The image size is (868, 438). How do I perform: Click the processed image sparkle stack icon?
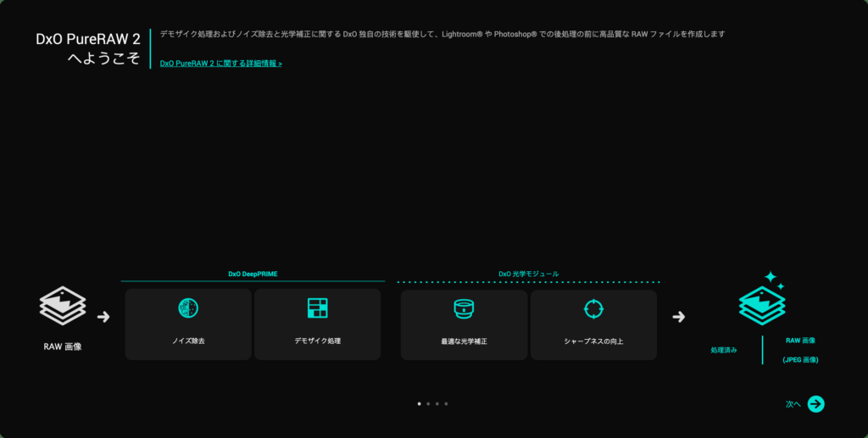(x=763, y=297)
